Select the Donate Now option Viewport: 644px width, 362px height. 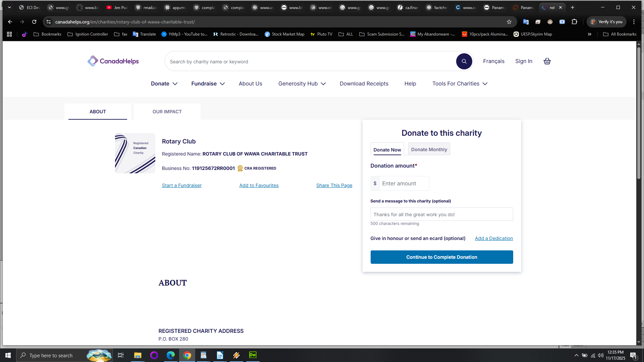[387, 149]
